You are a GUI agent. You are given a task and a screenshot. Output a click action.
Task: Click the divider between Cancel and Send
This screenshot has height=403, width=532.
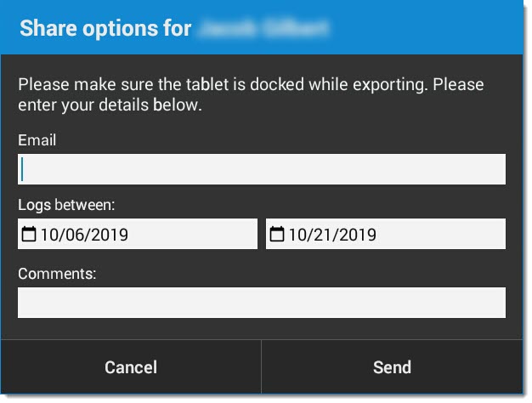tap(261, 366)
